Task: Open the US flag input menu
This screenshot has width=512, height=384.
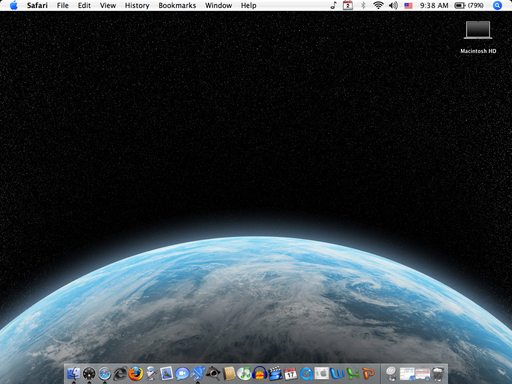Action: pos(408,5)
